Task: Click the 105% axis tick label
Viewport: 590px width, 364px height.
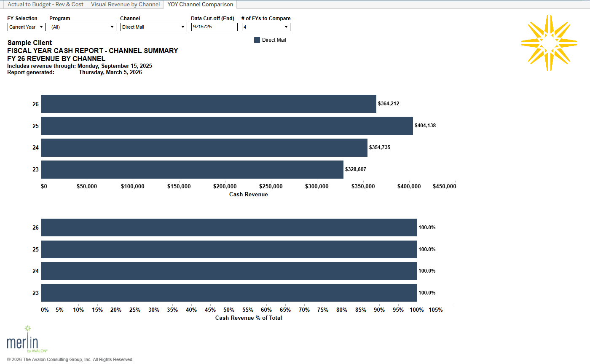Action: click(436, 310)
